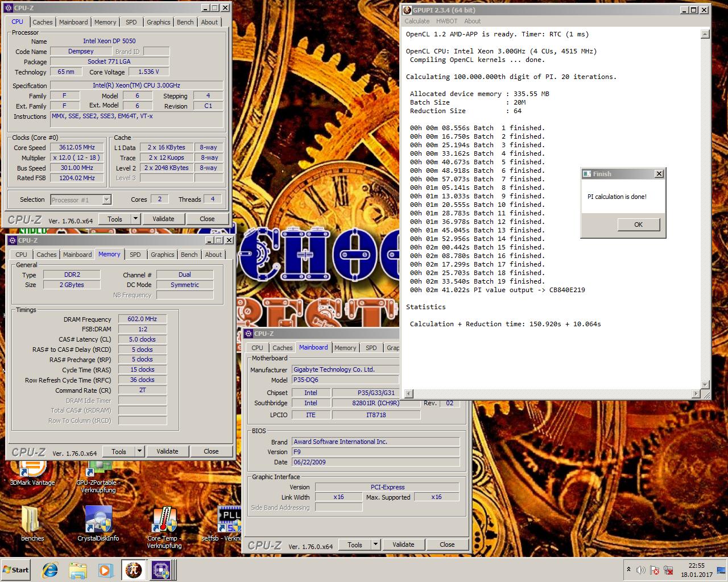Open the benches folder on the desktop
The image size is (728, 582).
coord(32,523)
